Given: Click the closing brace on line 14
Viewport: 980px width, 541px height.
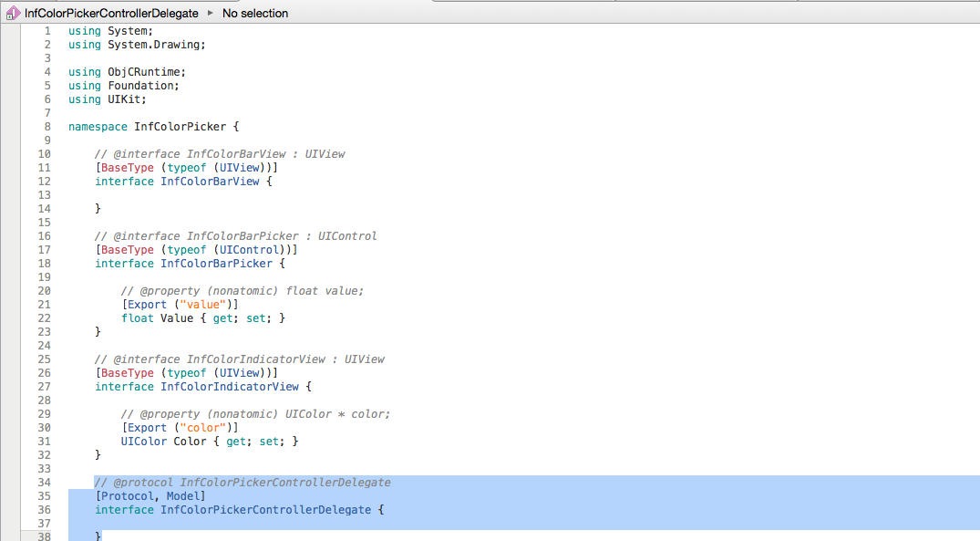Looking at the screenshot, I should (x=98, y=208).
